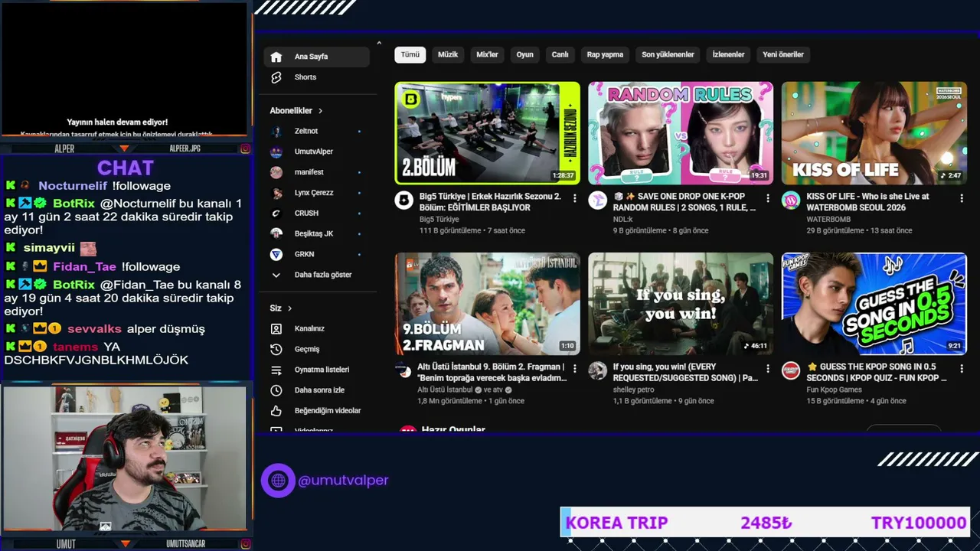Open the 9.BÖLÜM 2.FRAGMAN video thumbnail
Screen dimensions: 980x551
coord(488,304)
